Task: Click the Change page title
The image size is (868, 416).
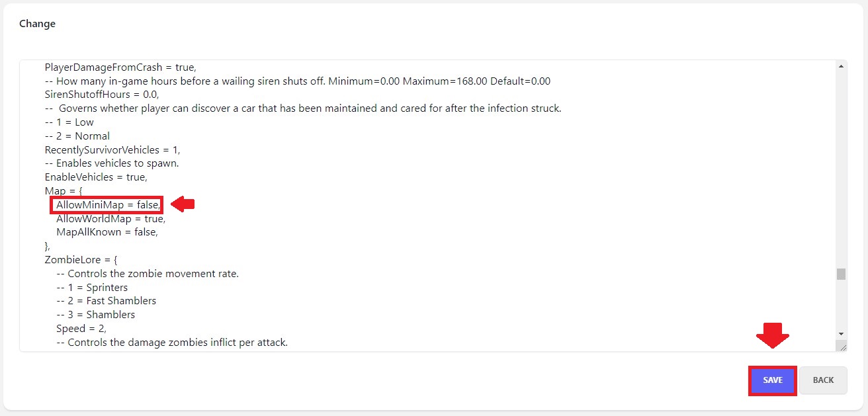Action: click(37, 23)
